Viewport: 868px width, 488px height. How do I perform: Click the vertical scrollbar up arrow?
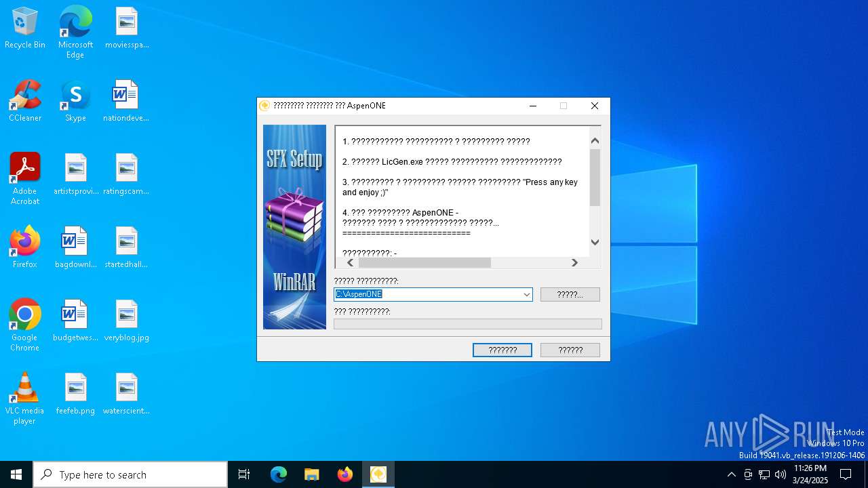tap(595, 141)
